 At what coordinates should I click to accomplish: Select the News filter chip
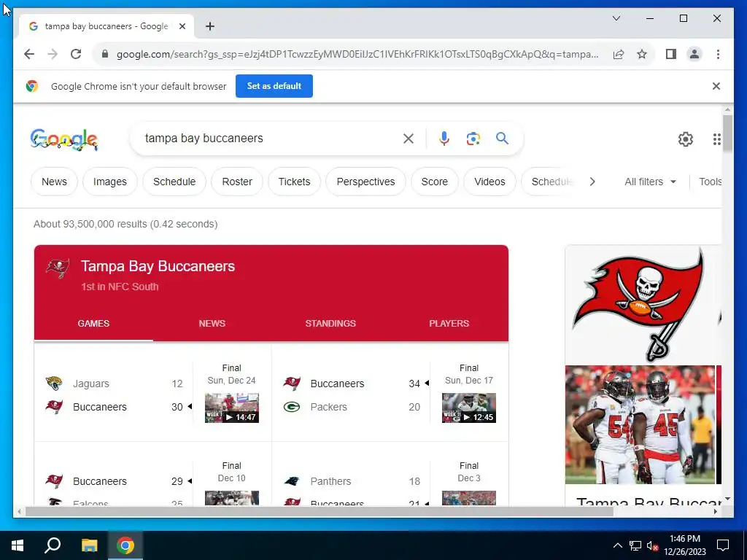(x=54, y=182)
